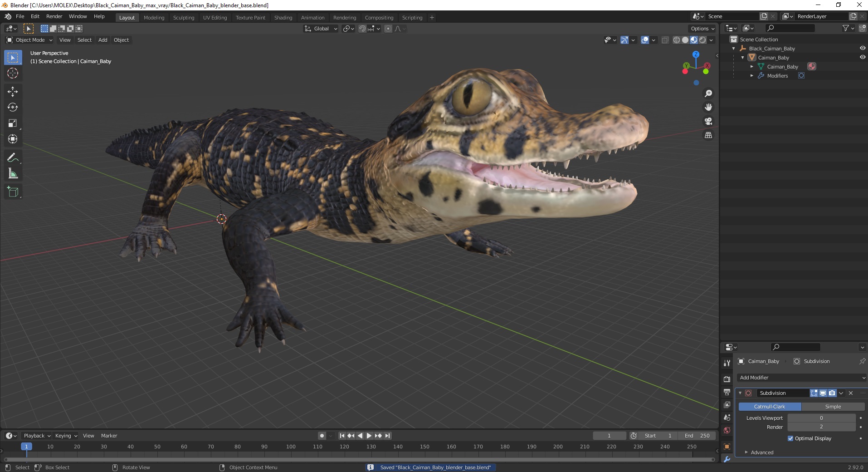Switch to Solid viewport shading
Image resolution: width=868 pixels, height=472 pixels.
685,40
